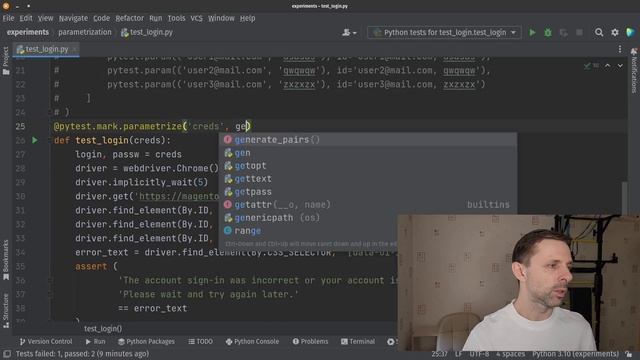Open the VCS menu
This screenshot has width=640, height=360.
(x=196, y=18)
